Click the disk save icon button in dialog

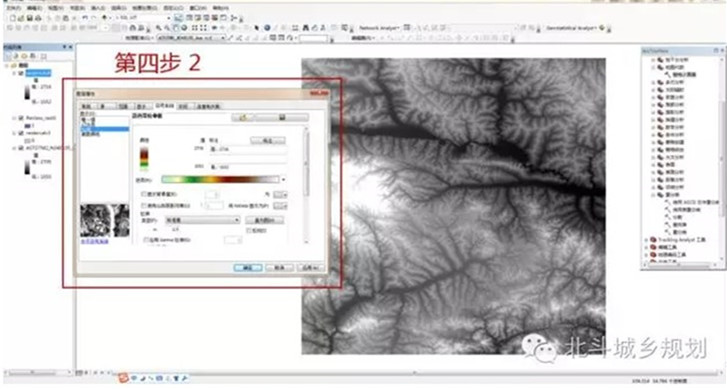tap(281, 117)
